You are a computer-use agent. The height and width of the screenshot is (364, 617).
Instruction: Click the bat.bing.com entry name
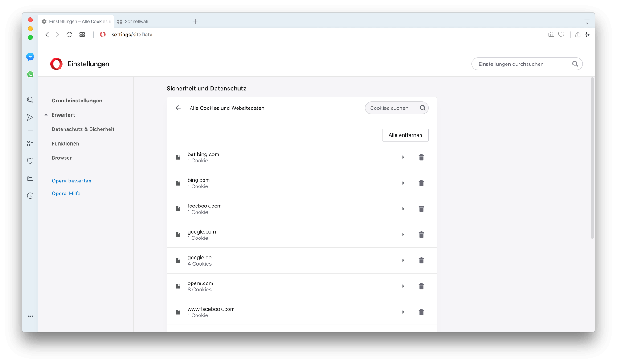pos(203,154)
